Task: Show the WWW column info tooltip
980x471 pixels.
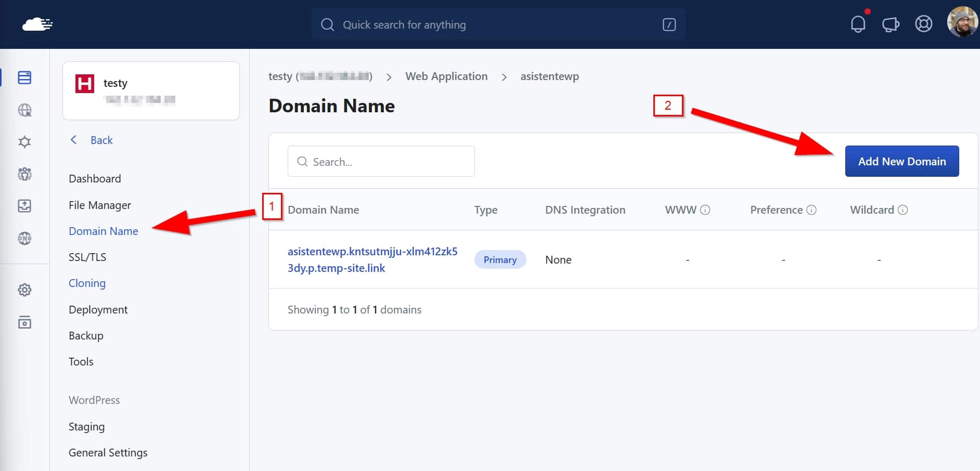Action: coord(705,210)
